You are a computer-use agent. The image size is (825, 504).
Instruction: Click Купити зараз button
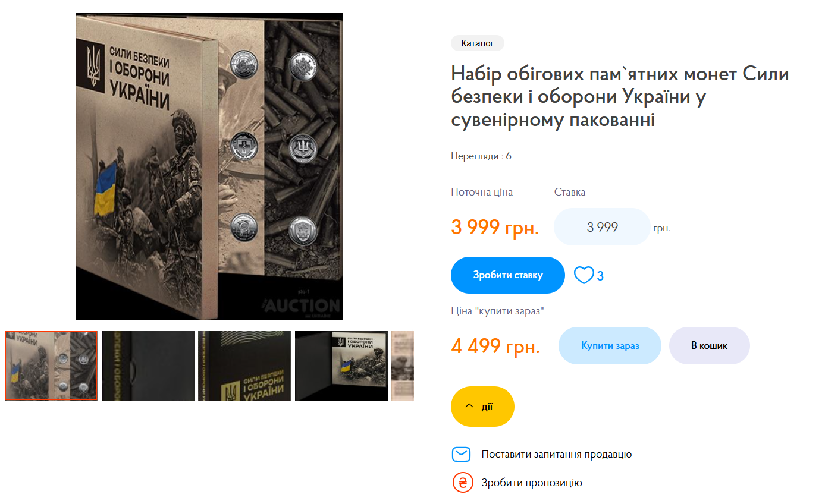pyautogui.click(x=610, y=345)
